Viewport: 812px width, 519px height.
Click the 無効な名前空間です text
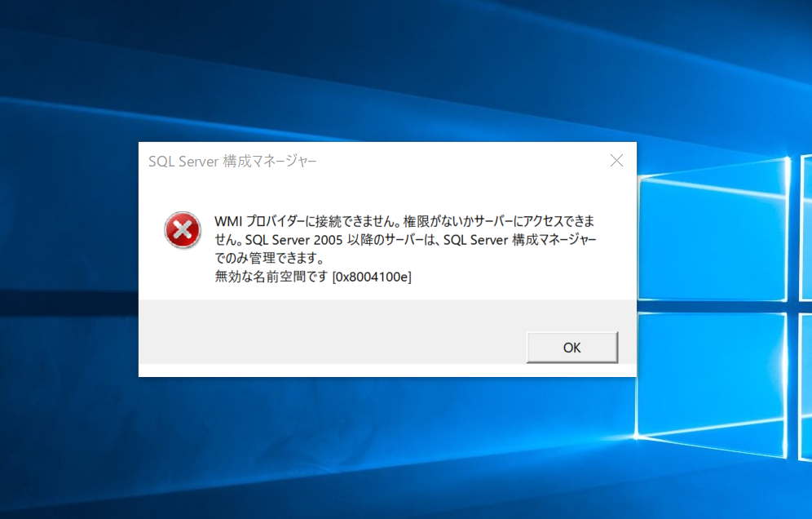(x=271, y=277)
